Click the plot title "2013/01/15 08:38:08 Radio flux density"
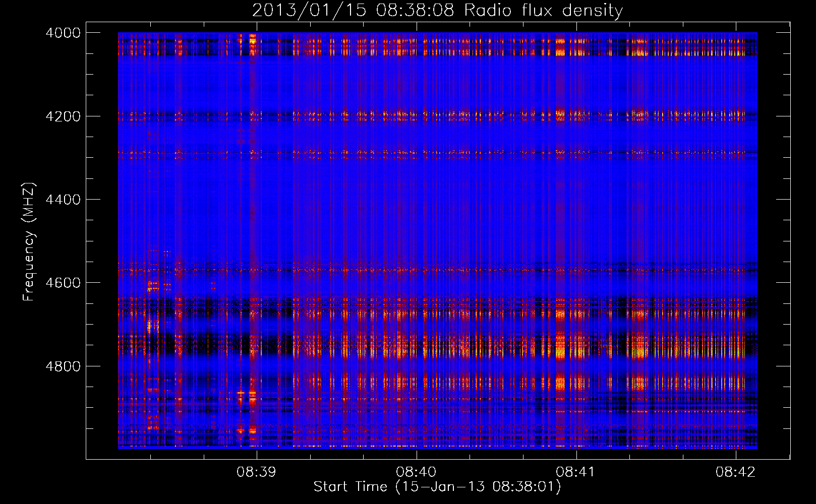The width and height of the screenshot is (816, 504). (x=437, y=10)
